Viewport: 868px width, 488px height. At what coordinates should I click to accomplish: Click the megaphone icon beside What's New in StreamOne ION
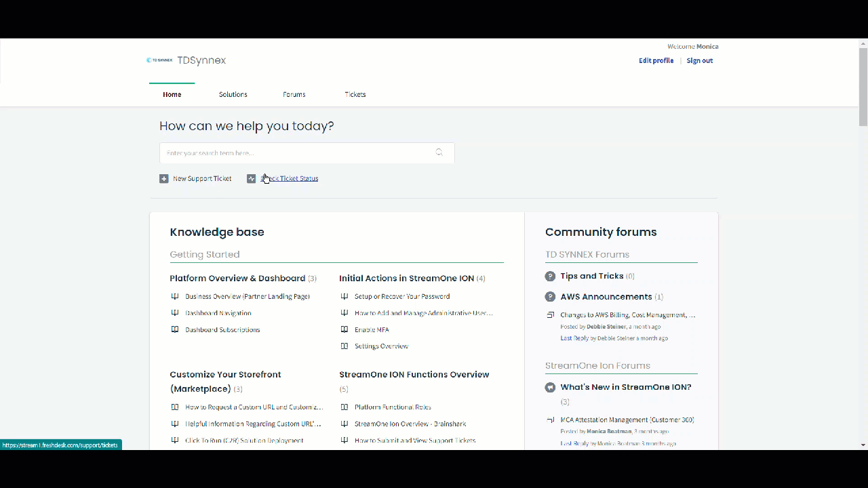[550, 388]
